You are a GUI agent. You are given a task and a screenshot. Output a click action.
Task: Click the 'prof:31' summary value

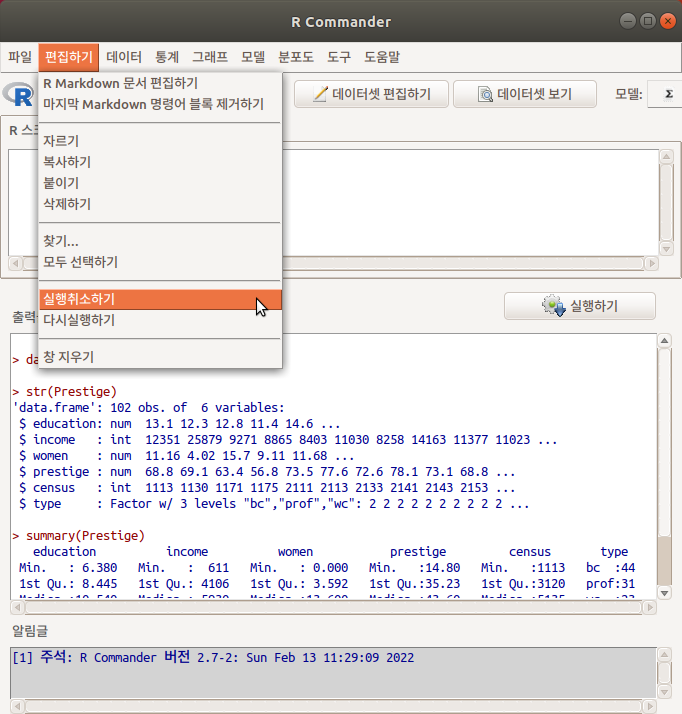tap(610, 584)
